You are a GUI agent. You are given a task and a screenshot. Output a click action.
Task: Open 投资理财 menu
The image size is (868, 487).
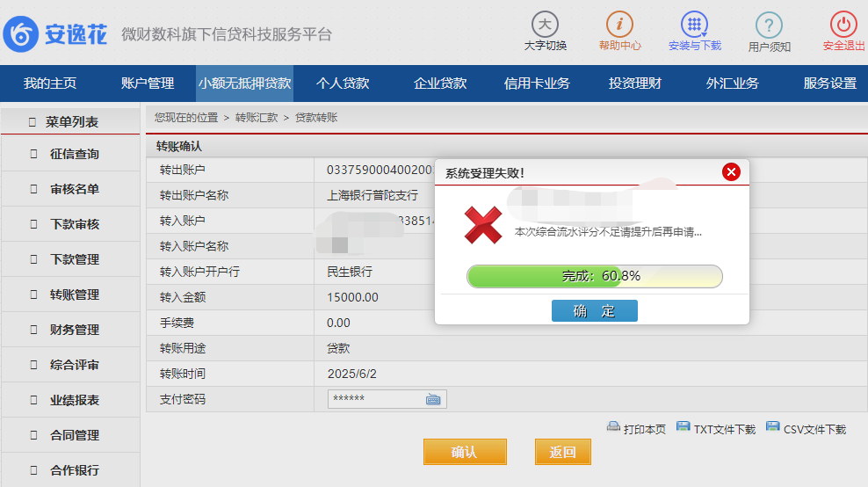pos(634,84)
